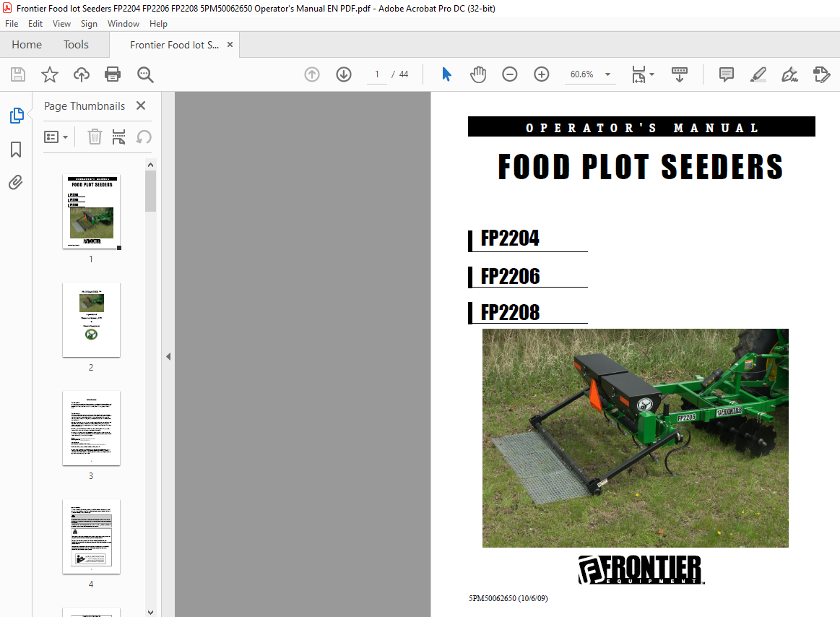Delete the selected page thumbnail
This screenshot has height=617, width=840.
click(95, 137)
